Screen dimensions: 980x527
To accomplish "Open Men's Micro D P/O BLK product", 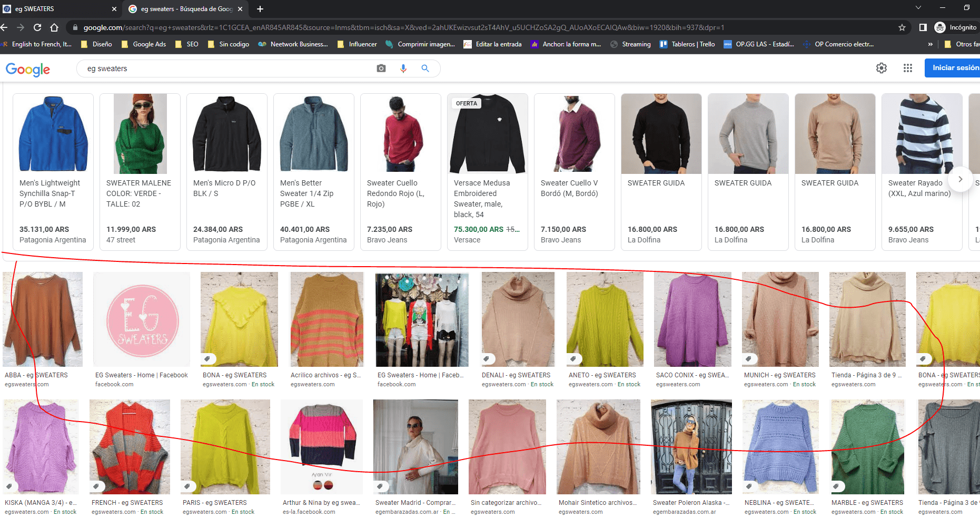I will tap(226, 172).
